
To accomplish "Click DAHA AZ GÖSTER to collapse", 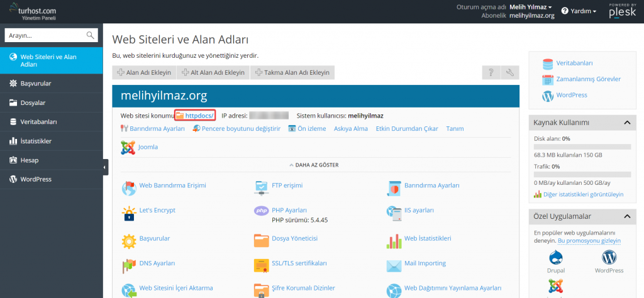I will pos(313,165).
